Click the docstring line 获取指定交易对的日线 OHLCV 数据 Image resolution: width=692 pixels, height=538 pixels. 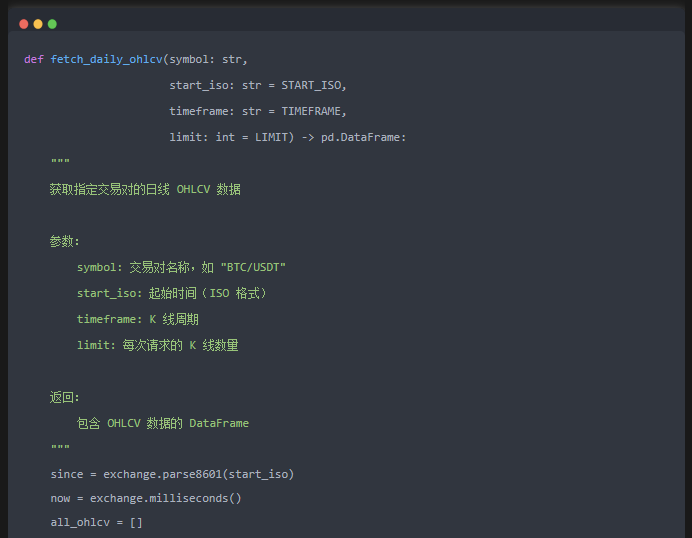click(145, 189)
